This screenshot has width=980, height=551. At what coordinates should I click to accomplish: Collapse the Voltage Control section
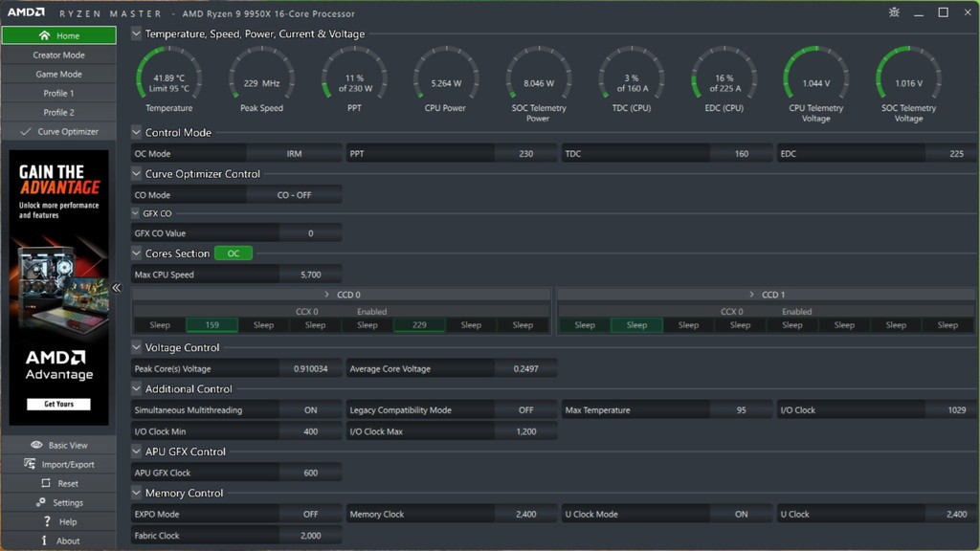pyautogui.click(x=137, y=348)
